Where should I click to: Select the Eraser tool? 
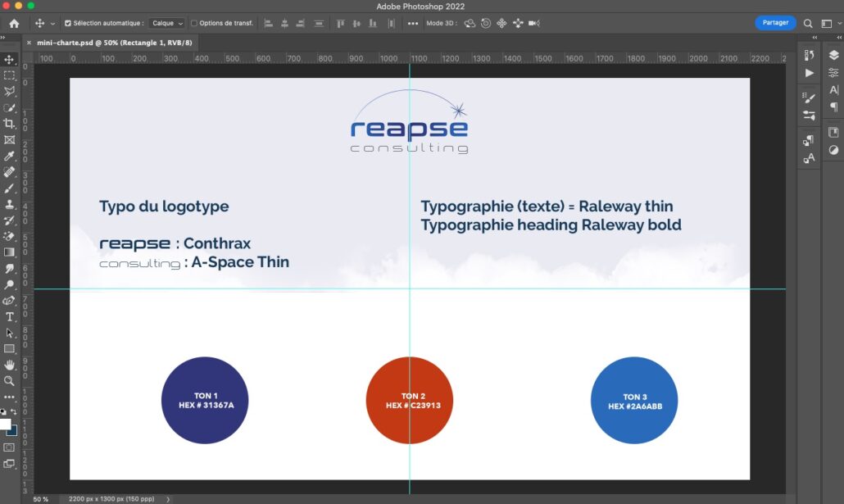(9, 236)
